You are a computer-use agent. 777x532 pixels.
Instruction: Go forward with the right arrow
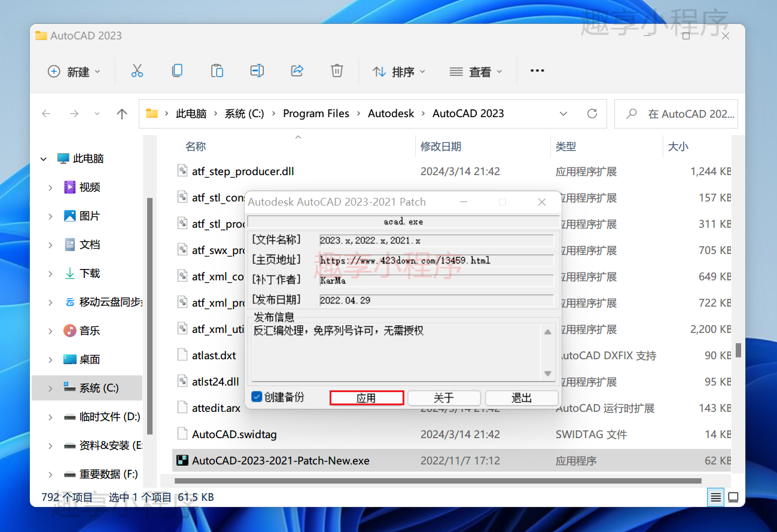click(74, 114)
